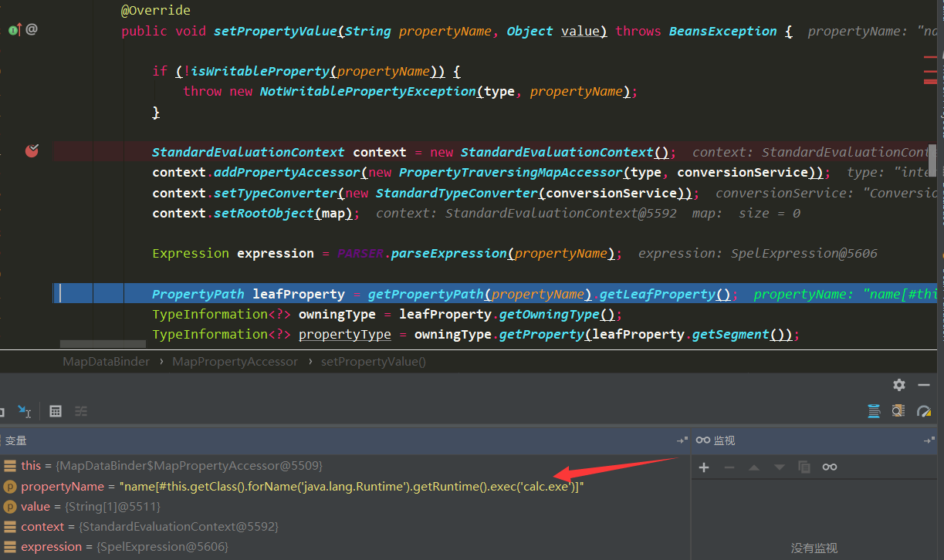Expand the value String[1] variable
This screenshot has height=560, width=944.
coord(9,507)
